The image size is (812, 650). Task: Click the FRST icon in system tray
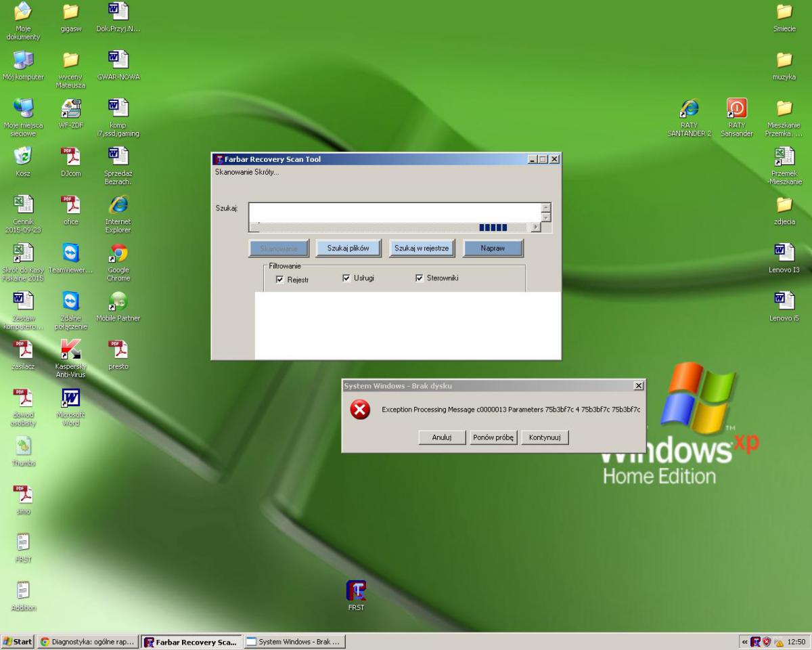pyautogui.click(x=755, y=641)
